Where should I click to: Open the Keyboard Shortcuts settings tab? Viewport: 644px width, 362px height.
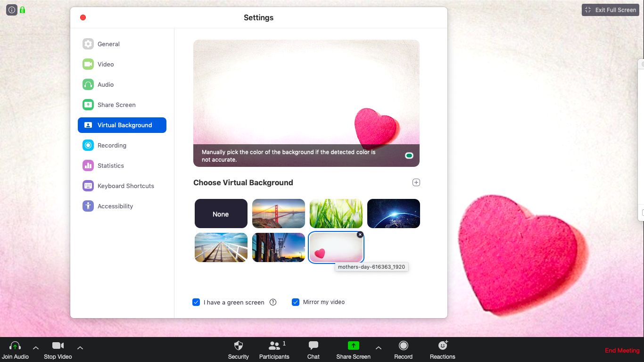point(122,186)
